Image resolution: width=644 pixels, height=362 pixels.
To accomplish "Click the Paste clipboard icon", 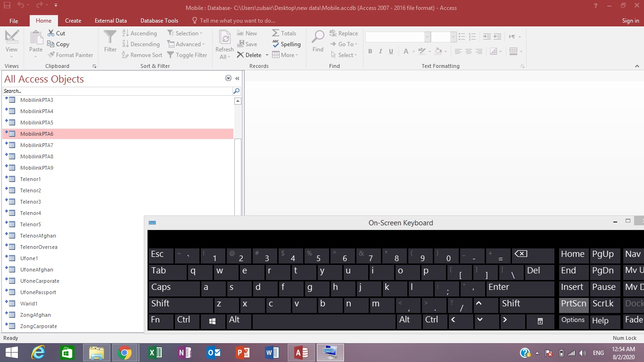I will tap(36, 38).
